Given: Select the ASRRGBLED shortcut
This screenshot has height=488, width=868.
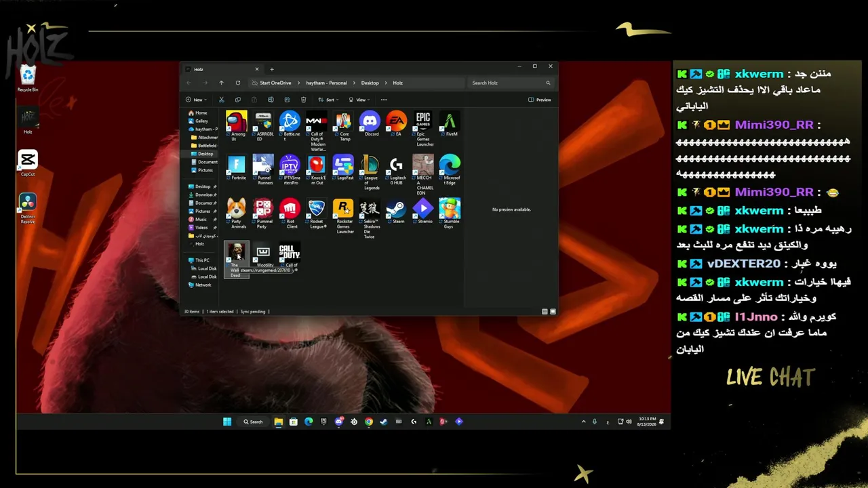Looking at the screenshot, I should click(x=263, y=126).
